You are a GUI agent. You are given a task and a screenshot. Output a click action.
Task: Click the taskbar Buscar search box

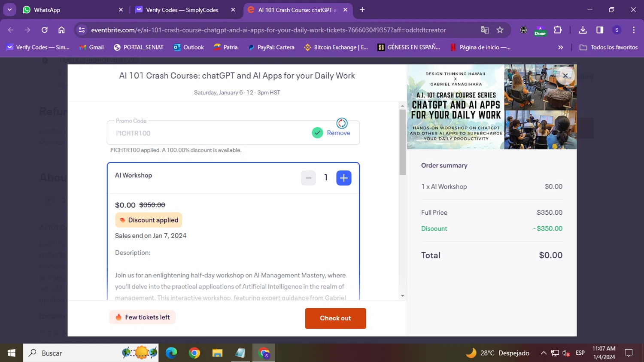91,353
